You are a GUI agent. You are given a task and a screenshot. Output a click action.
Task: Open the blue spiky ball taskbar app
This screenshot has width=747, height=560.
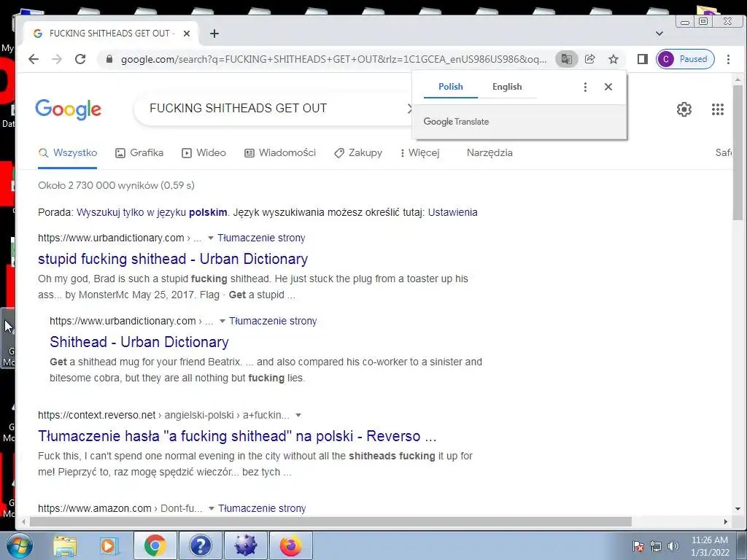tap(245, 545)
